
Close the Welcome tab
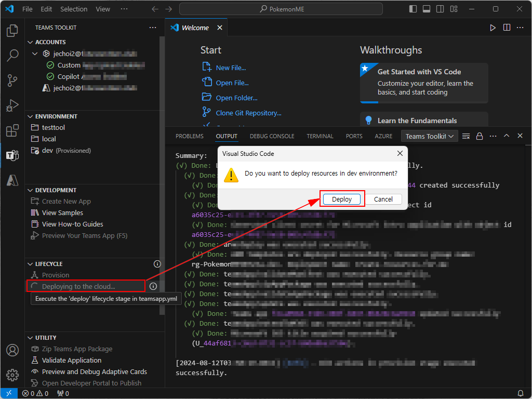220,28
